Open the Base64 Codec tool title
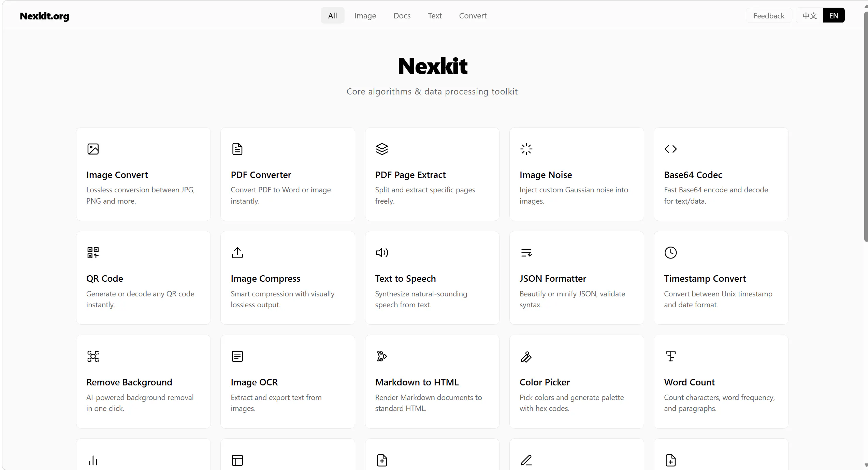 pos(693,175)
